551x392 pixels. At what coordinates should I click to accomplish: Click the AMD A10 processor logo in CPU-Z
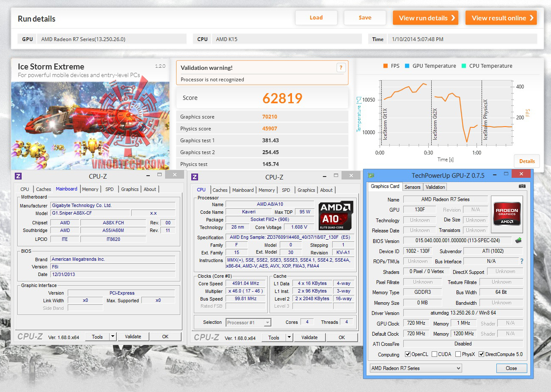pos(336,215)
